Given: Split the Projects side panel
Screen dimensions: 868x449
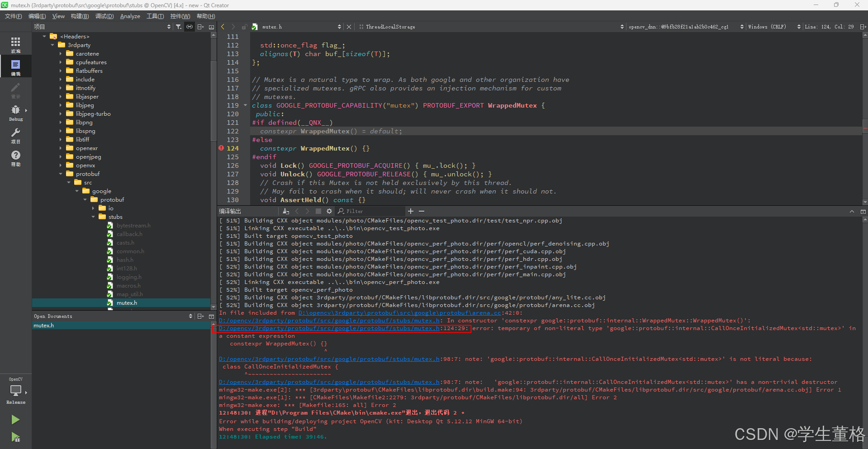Looking at the screenshot, I should (200, 27).
